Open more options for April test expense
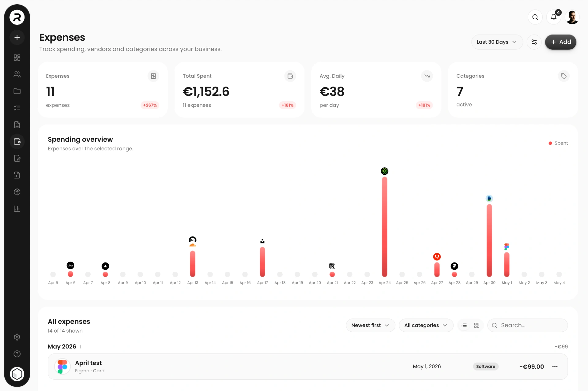This screenshot has width=588, height=391. [555, 367]
